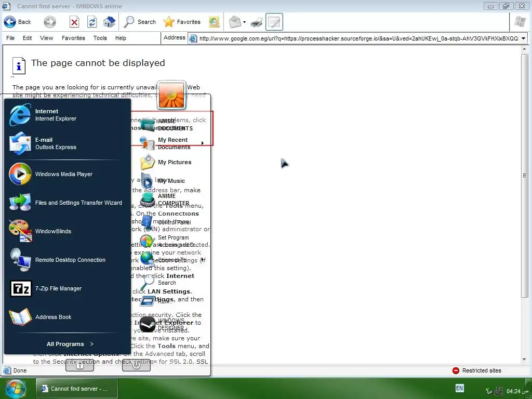Click the vertical scrollbar up arrow
This screenshot has width=532, height=399.
(525, 49)
